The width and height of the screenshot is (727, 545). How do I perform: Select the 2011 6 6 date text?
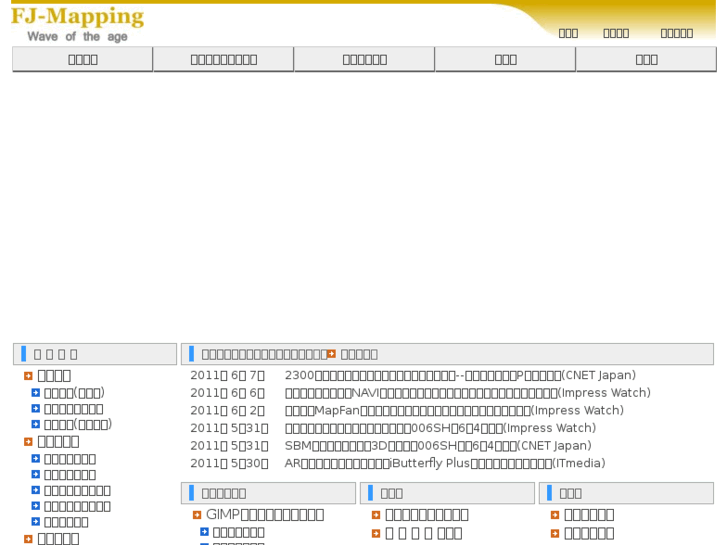tap(227, 393)
